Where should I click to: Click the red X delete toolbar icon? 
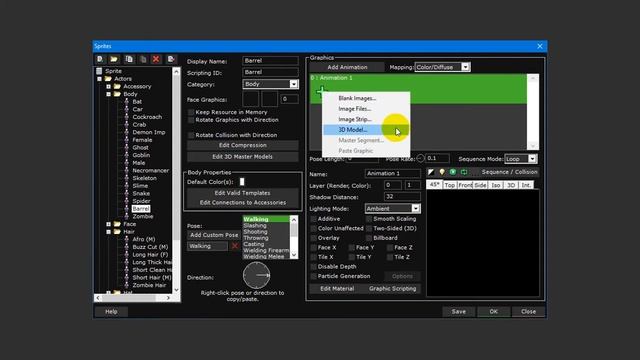pos(156,59)
